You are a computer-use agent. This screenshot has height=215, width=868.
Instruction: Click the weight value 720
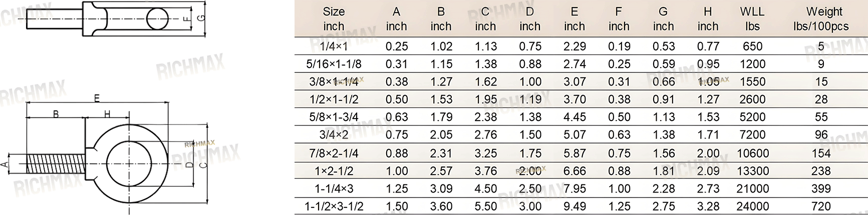pos(821,206)
